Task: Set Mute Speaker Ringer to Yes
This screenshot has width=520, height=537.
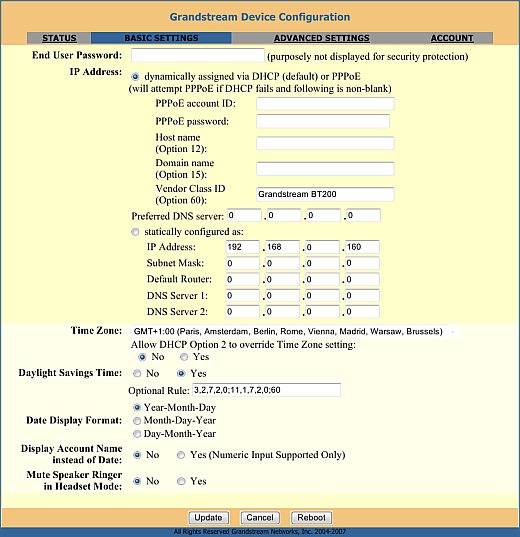Action: pyautogui.click(x=181, y=481)
